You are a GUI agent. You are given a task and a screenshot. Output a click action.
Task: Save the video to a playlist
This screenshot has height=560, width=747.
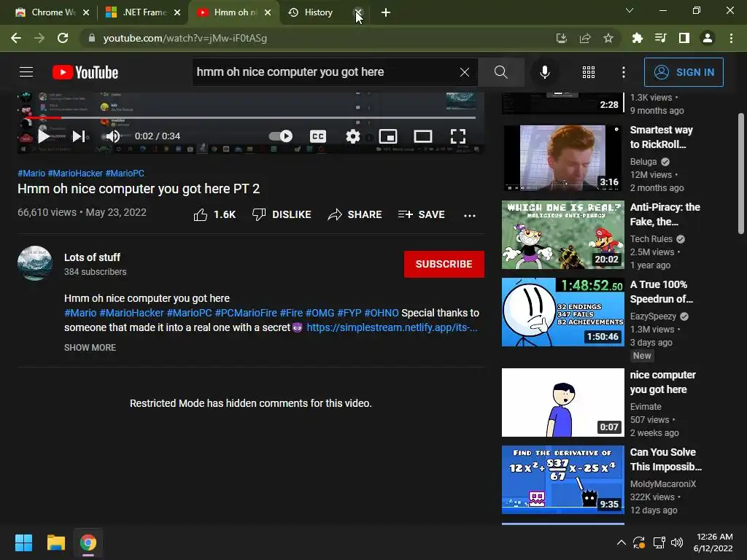422,215
